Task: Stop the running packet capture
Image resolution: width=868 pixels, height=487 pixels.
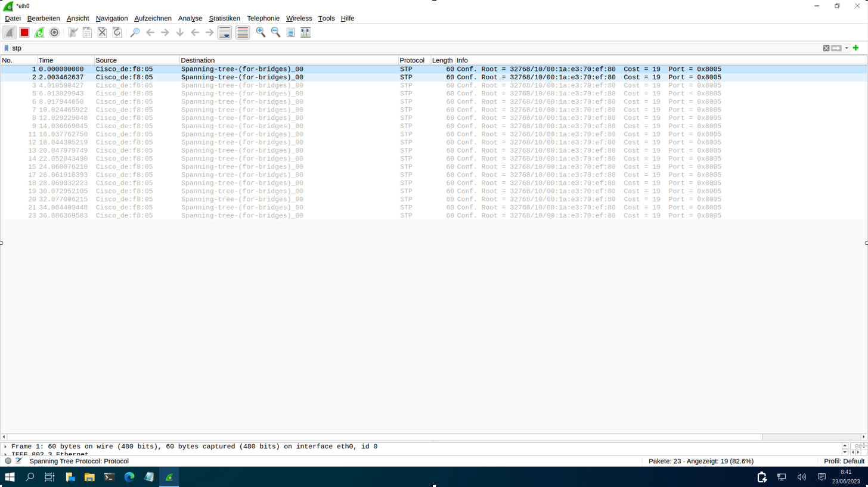Action: pyautogui.click(x=24, y=32)
